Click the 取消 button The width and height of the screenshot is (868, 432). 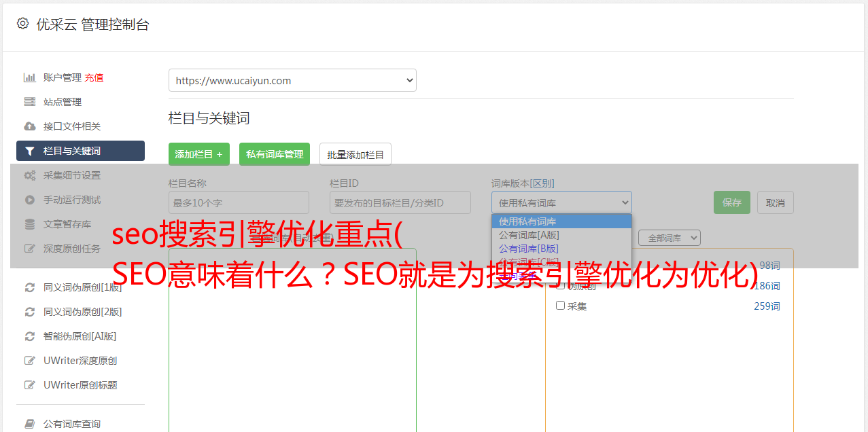pyautogui.click(x=776, y=202)
